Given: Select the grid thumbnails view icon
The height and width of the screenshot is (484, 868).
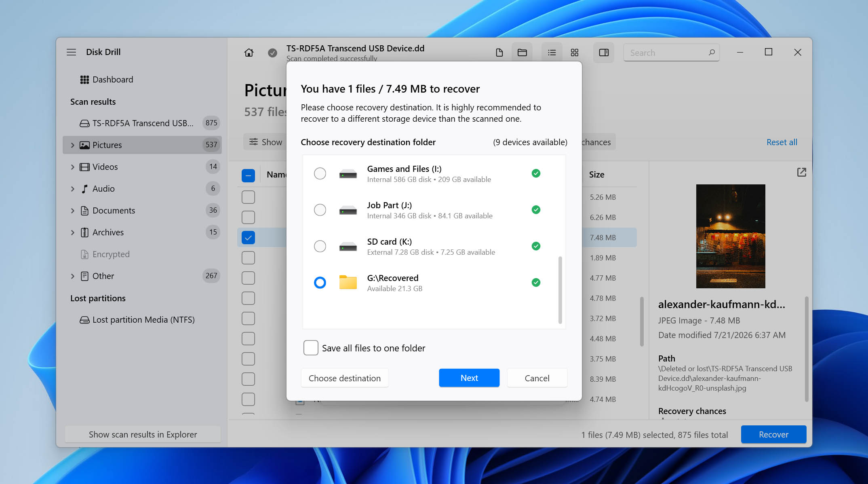Looking at the screenshot, I should (575, 53).
